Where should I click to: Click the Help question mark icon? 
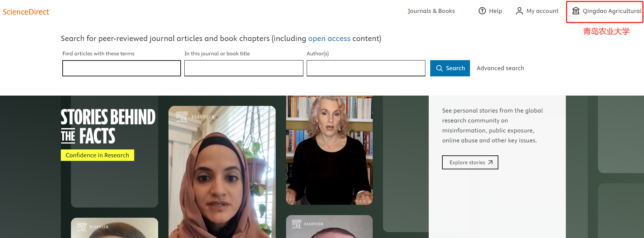[482, 11]
